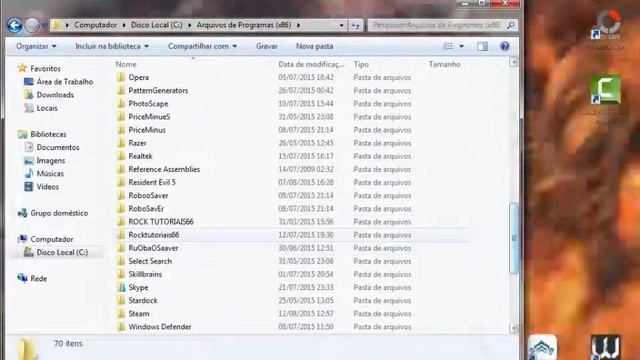Click the file list scroll up arrow
Image resolution: width=640 pixels, height=360 pixels.
pos(514,62)
